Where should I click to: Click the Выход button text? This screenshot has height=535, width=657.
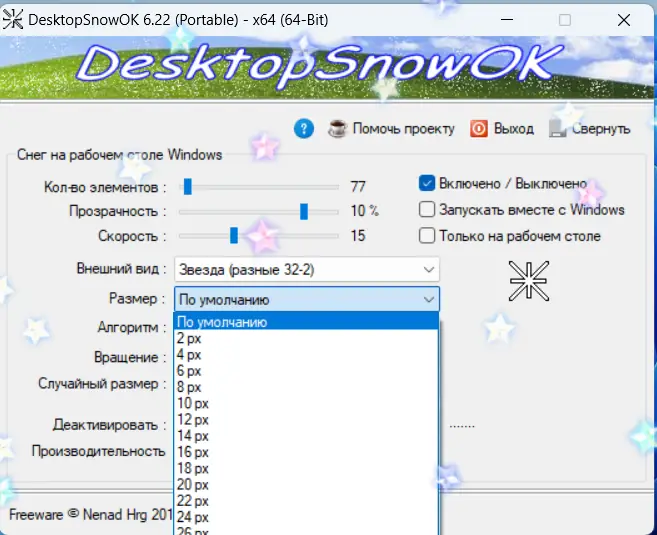click(x=514, y=129)
